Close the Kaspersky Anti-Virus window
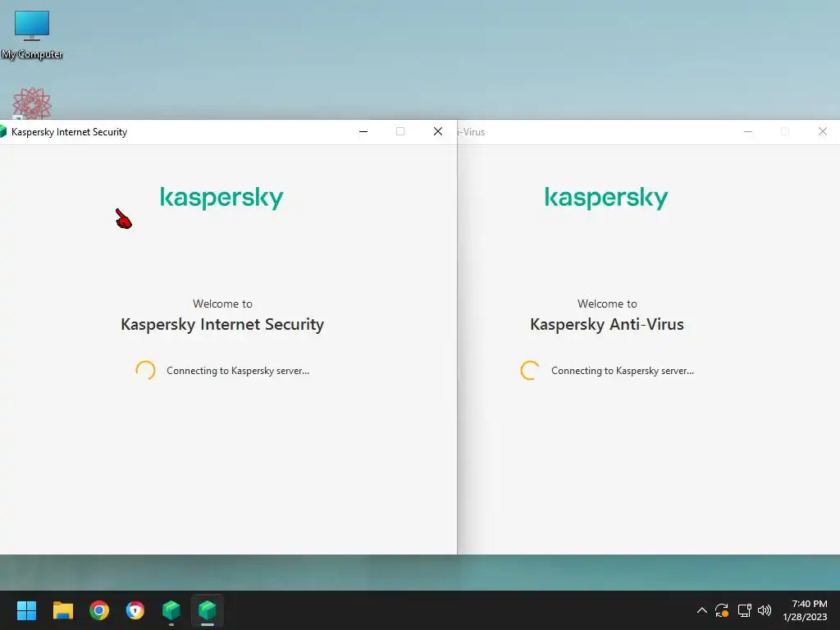Image resolution: width=840 pixels, height=630 pixels. click(822, 132)
